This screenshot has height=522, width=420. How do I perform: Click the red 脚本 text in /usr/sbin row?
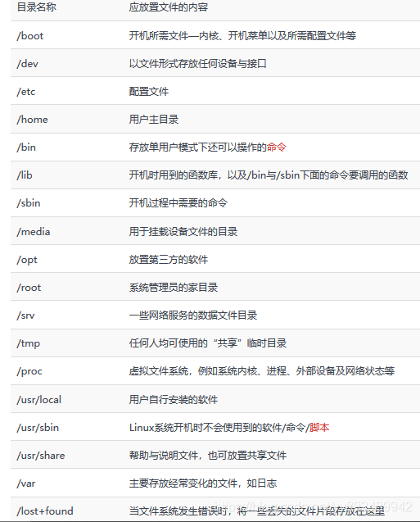[319, 427]
